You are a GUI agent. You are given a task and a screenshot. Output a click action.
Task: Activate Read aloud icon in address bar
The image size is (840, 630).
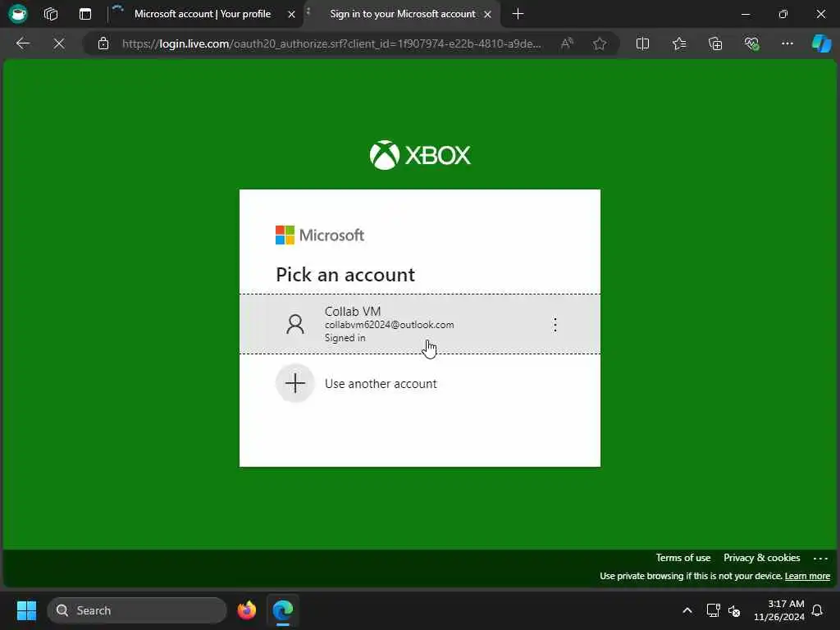pyautogui.click(x=567, y=43)
